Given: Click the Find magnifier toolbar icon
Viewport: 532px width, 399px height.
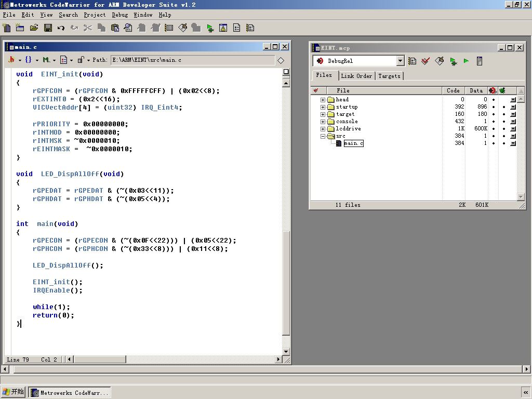Looking at the screenshot, I should [x=128, y=28].
